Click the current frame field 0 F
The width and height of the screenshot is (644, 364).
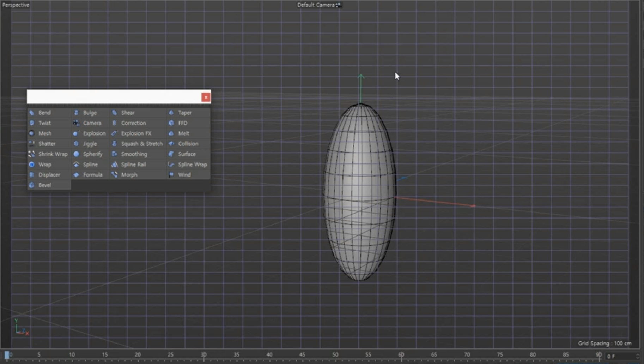click(x=620, y=356)
